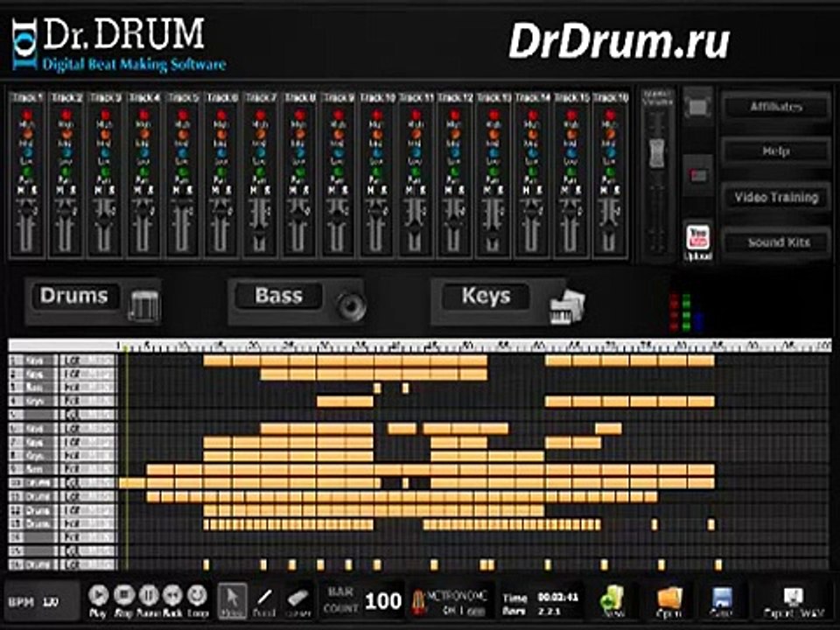Open Video Training
840x630 pixels.
pyautogui.click(x=776, y=197)
